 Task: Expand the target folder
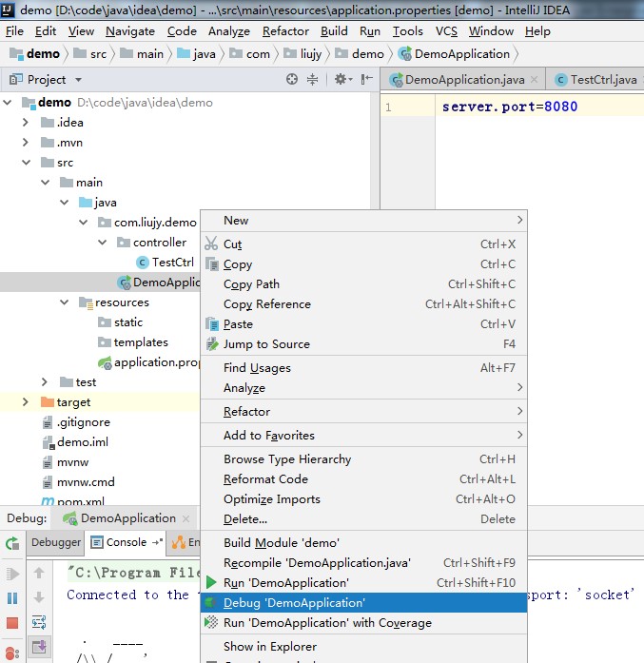27,402
